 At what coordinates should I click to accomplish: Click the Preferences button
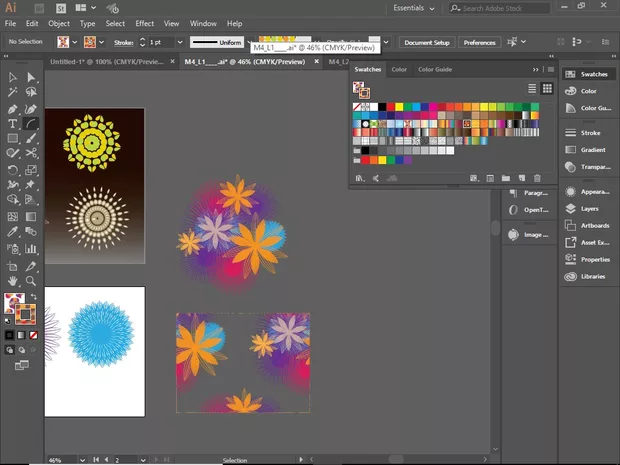(x=479, y=43)
